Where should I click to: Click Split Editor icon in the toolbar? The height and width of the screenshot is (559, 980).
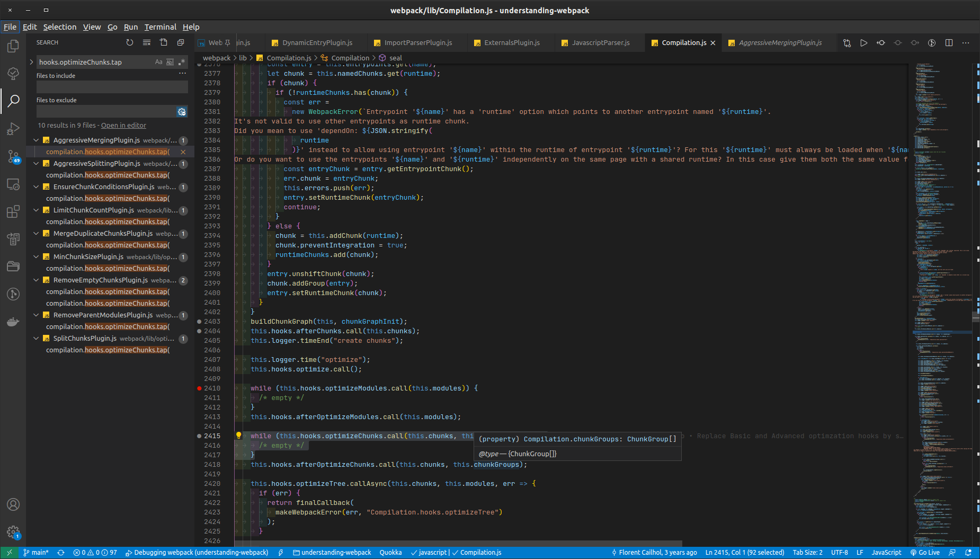(x=949, y=43)
